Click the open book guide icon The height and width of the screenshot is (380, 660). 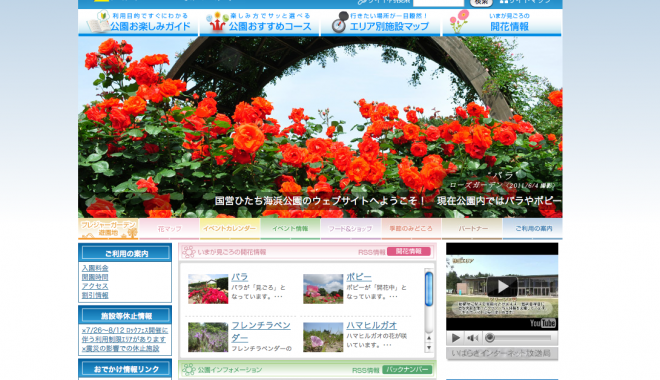(x=98, y=23)
